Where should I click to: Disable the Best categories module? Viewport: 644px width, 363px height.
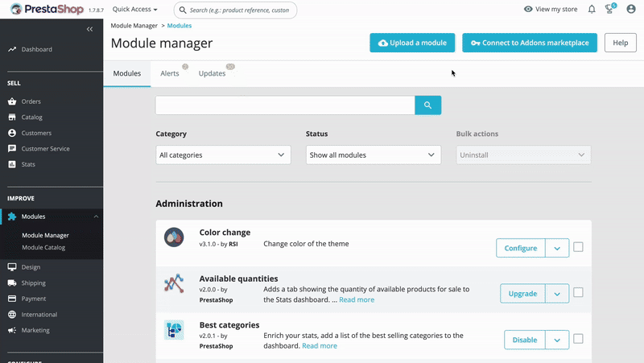point(525,340)
